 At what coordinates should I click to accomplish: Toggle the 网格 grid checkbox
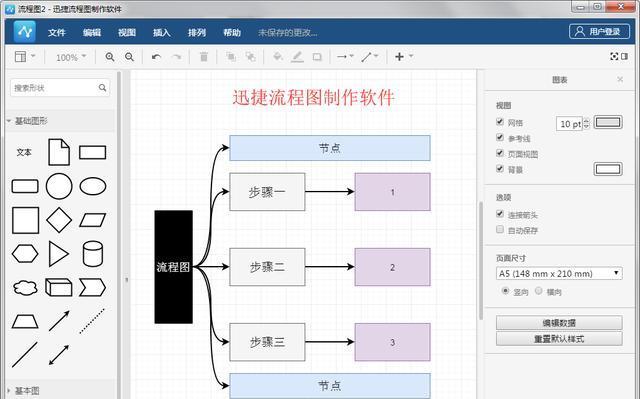[x=500, y=122]
